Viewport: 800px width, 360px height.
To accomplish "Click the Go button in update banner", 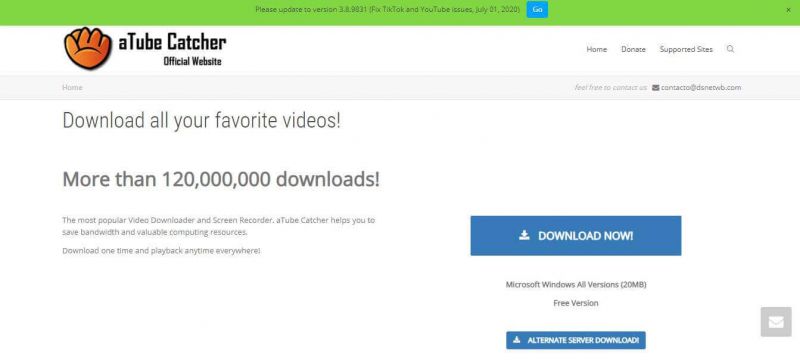I will pos(537,10).
